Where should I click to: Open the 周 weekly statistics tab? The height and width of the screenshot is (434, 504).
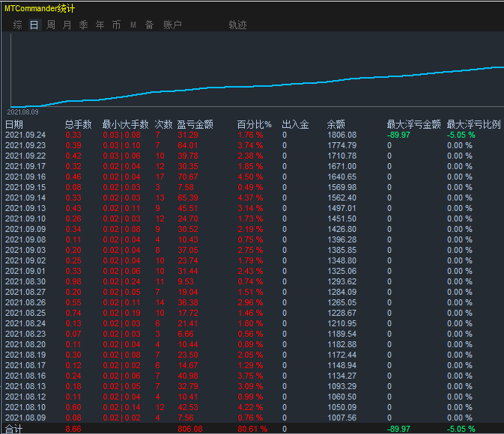pos(51,25)
